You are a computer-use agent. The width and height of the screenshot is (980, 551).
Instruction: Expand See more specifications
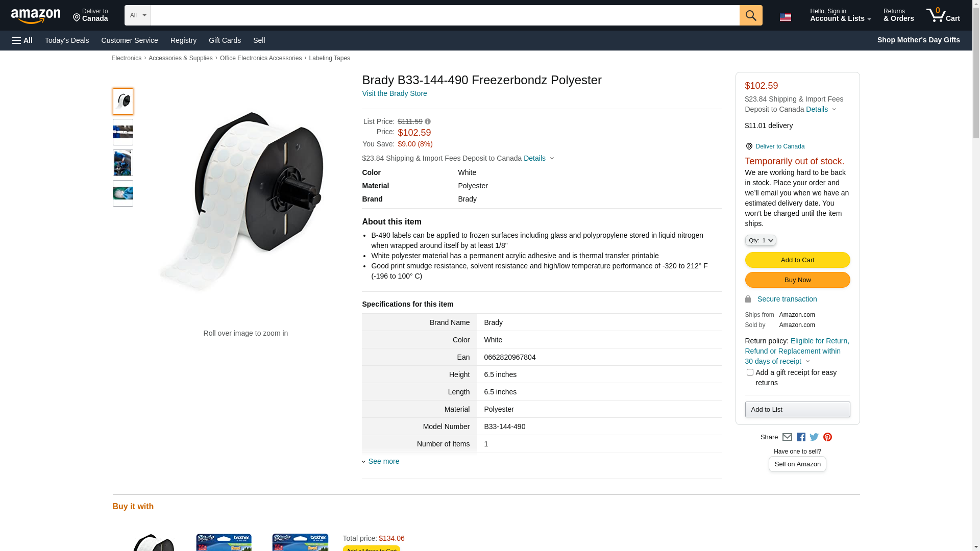(x=383, y=461)
